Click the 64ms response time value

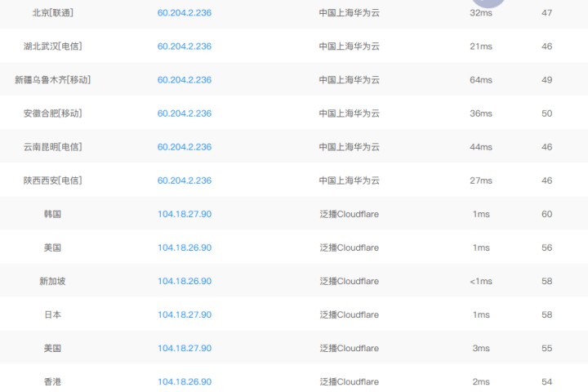click(481, 80)
